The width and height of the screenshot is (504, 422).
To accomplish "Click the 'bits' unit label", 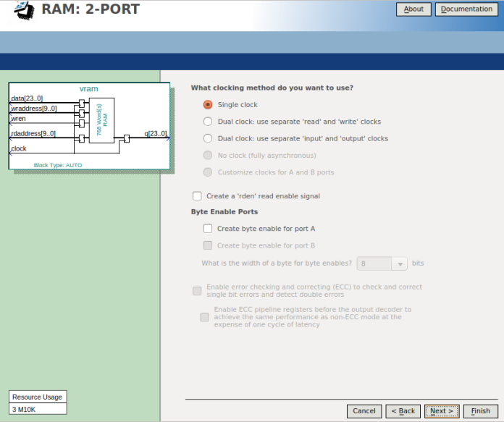I will (418, 263).
